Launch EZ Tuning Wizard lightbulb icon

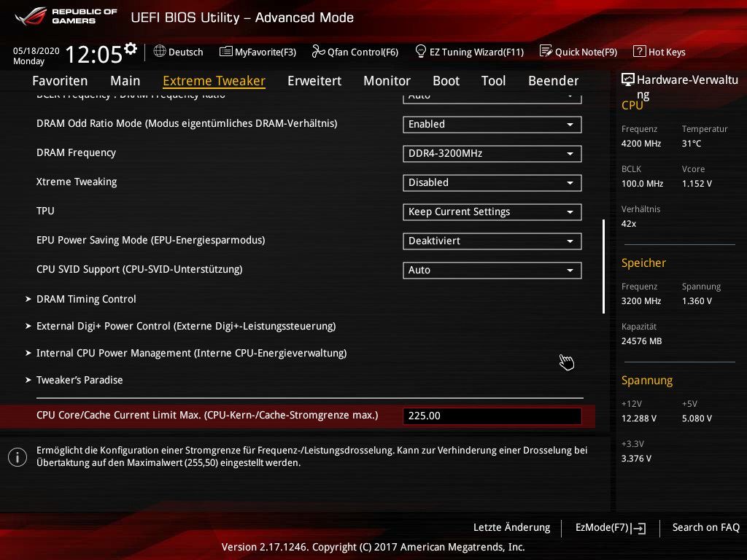point(421,51)
